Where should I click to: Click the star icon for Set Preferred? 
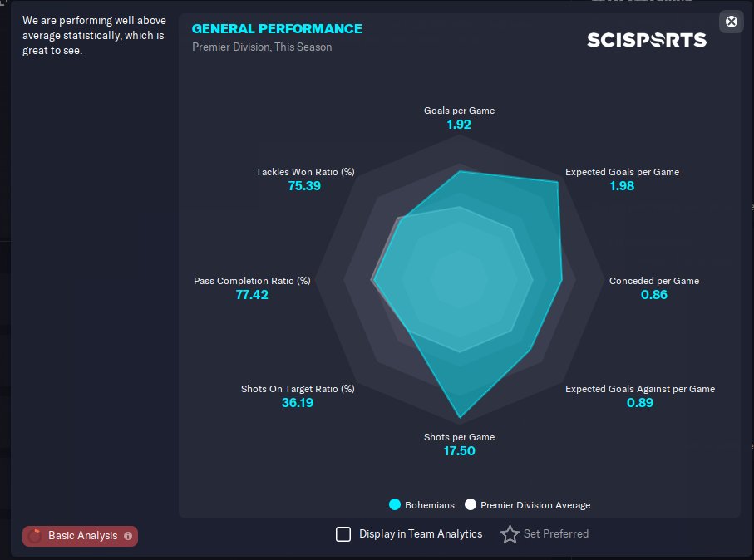510,534
